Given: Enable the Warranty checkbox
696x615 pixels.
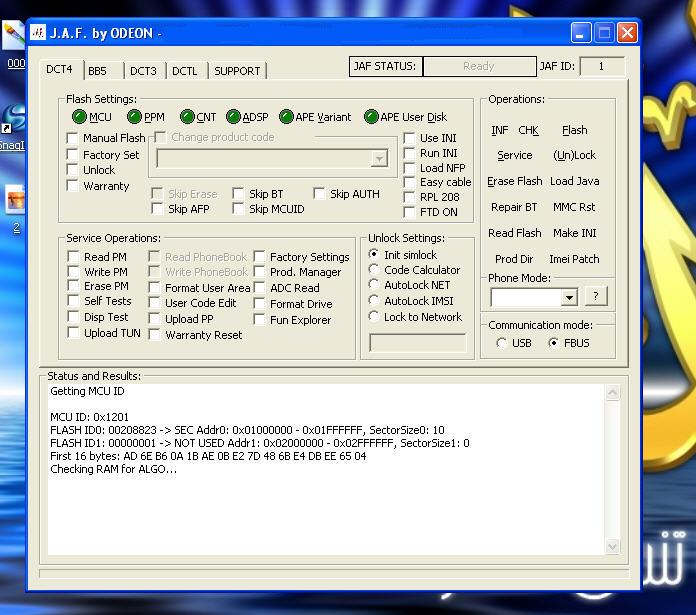Looking at the screenshot, I should point(72,185).
